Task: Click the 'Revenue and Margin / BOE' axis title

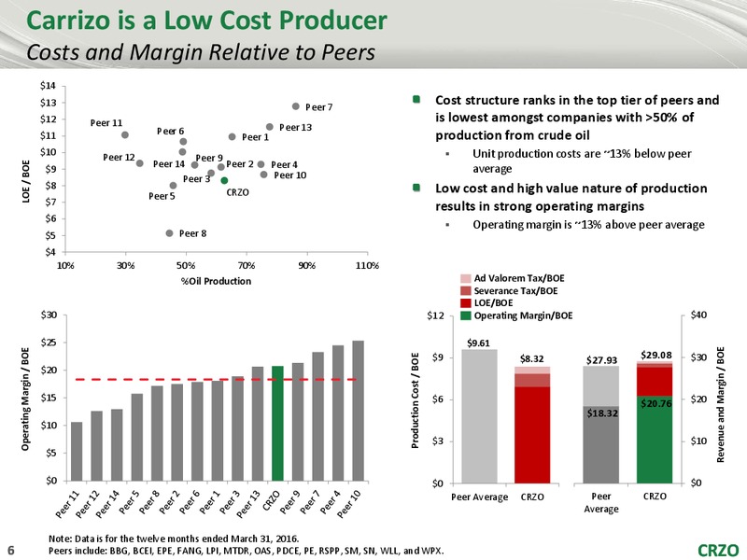Action: point(720,404)
